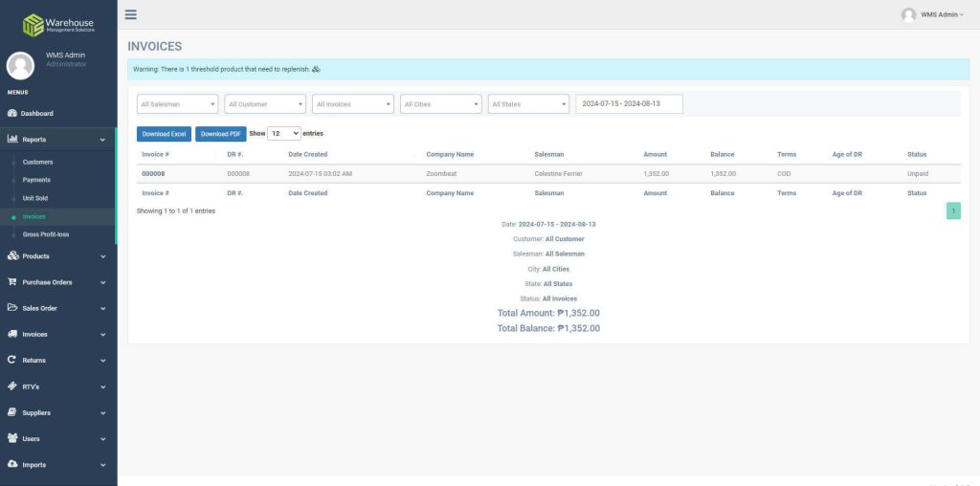This screenshot has width=980, height=486.
Task: Click the top-right user avatar icon
Action: coord(908,14)
